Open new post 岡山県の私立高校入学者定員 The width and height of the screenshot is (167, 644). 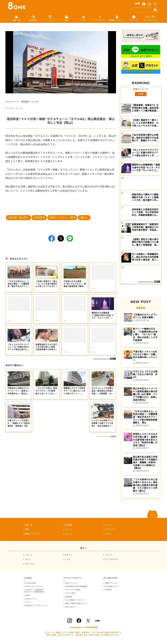pos(141,463)
